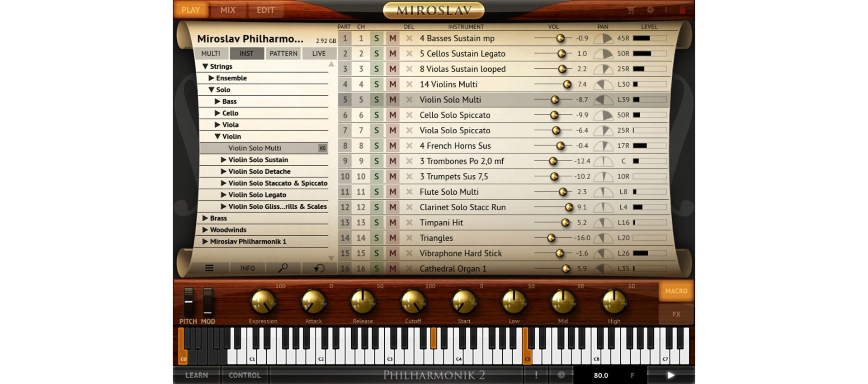The width and height of the screenshot is (868, 384).
Task: Show the FX panel
Action: point(676,314)
